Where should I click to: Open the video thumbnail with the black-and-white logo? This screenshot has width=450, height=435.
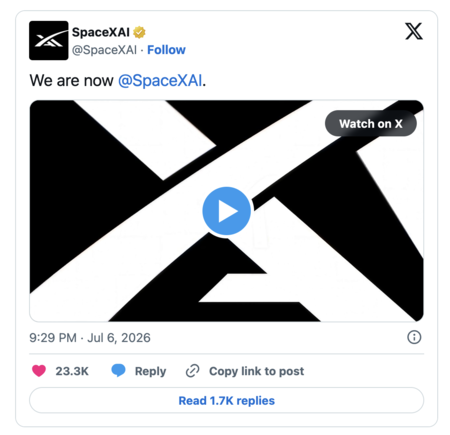(x=227, y=211)
